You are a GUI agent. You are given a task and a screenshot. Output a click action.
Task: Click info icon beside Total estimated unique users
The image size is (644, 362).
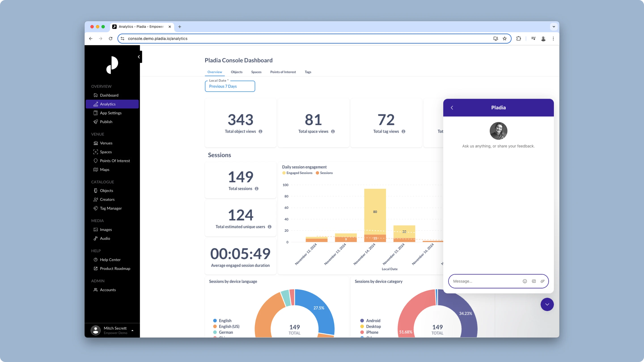coord(269,227)
